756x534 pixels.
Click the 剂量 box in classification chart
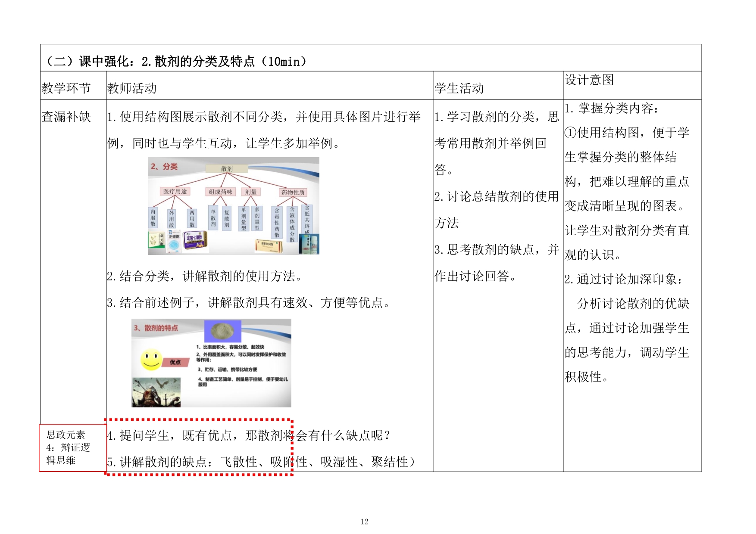(250, 192)
